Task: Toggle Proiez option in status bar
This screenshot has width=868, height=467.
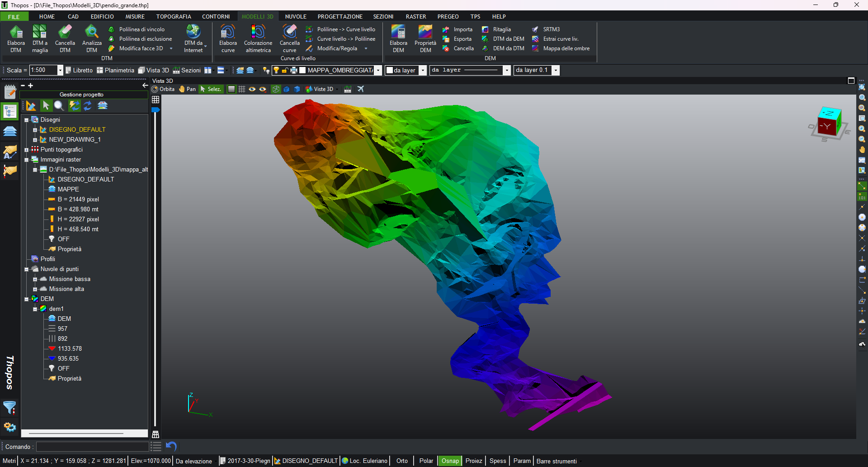Action: pos(473,461)
